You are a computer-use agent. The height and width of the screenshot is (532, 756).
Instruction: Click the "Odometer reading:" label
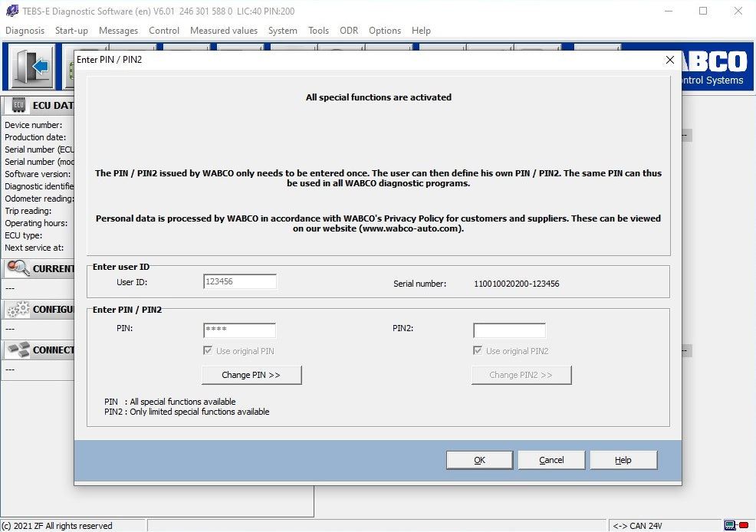(x=39, y=199)
